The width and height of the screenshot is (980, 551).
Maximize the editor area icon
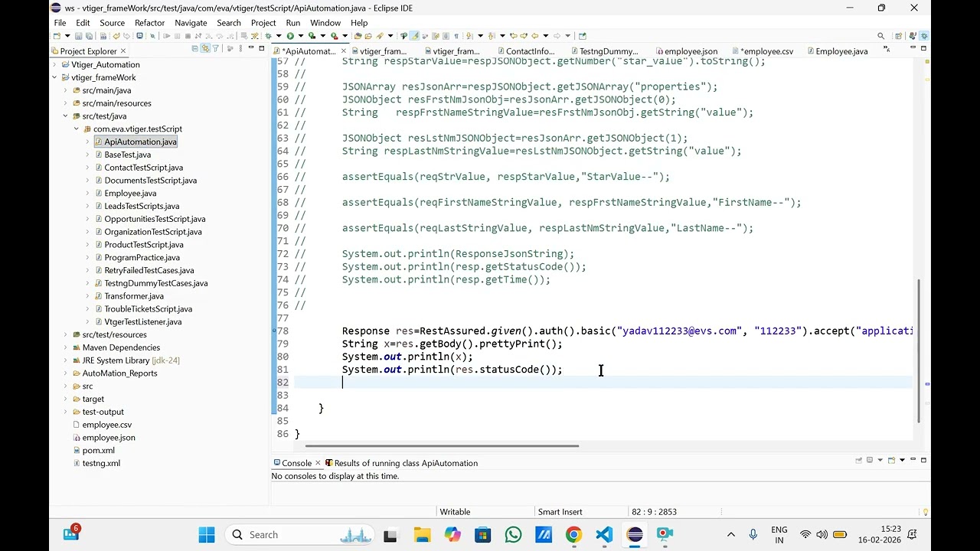pyautogui.click(x=924, y=47)
